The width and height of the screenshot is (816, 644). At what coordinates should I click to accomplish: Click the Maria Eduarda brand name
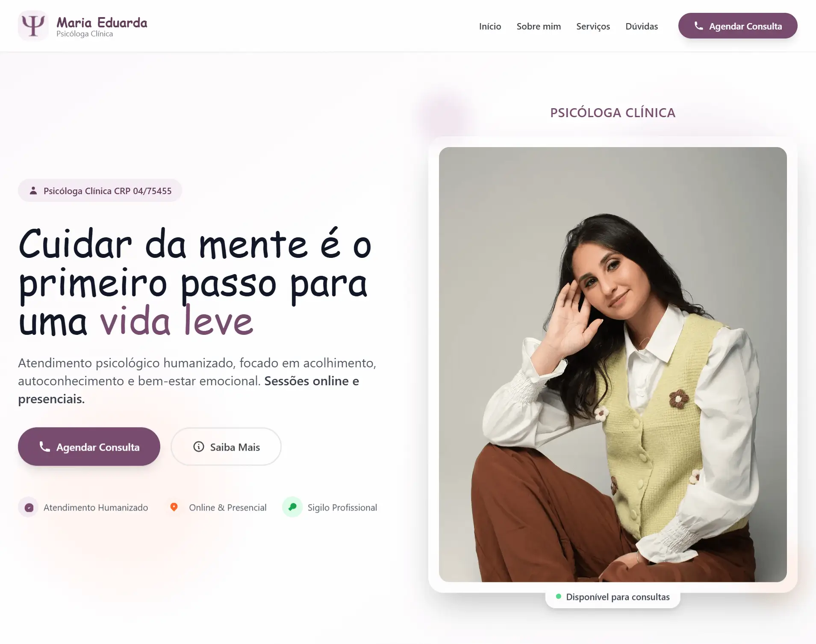[x=102, y=22]
